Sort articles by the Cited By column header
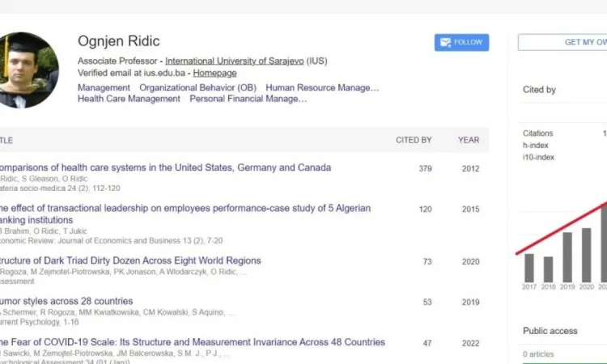Image resolution: width=607 pixels, height=364 pixels. point(414,140)
